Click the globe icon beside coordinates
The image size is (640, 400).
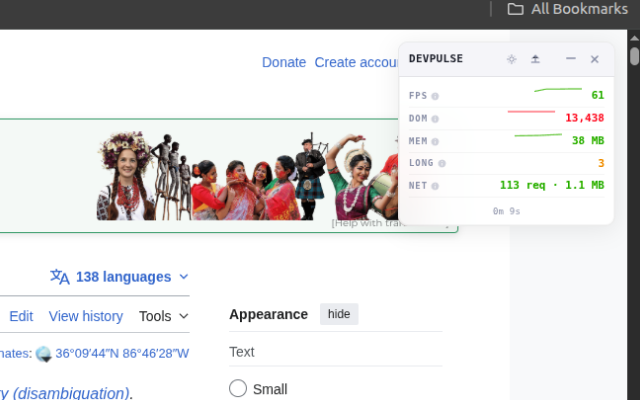[44, 354]
